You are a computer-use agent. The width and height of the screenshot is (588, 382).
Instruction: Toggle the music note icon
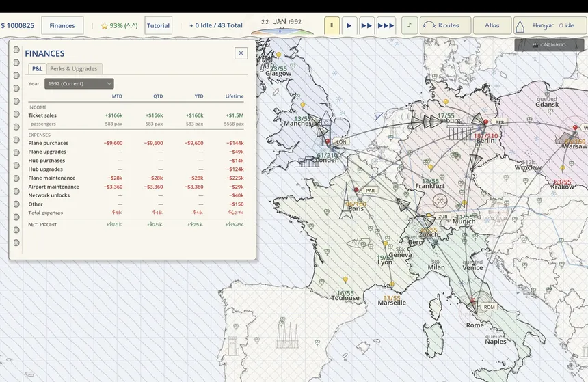point(409,25)
